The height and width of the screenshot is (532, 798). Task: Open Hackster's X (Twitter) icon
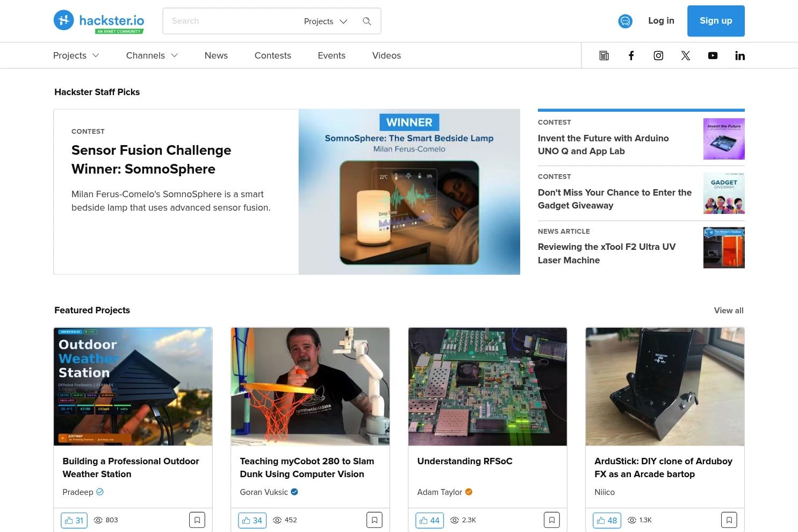pos(686,55)
